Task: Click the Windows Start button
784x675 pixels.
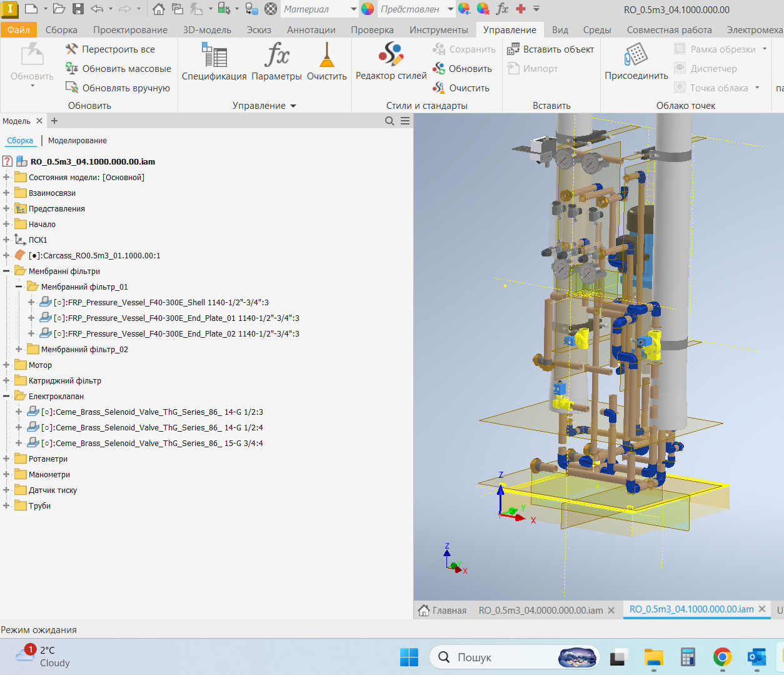Action: pyautogui.click(x=410, y=657)
